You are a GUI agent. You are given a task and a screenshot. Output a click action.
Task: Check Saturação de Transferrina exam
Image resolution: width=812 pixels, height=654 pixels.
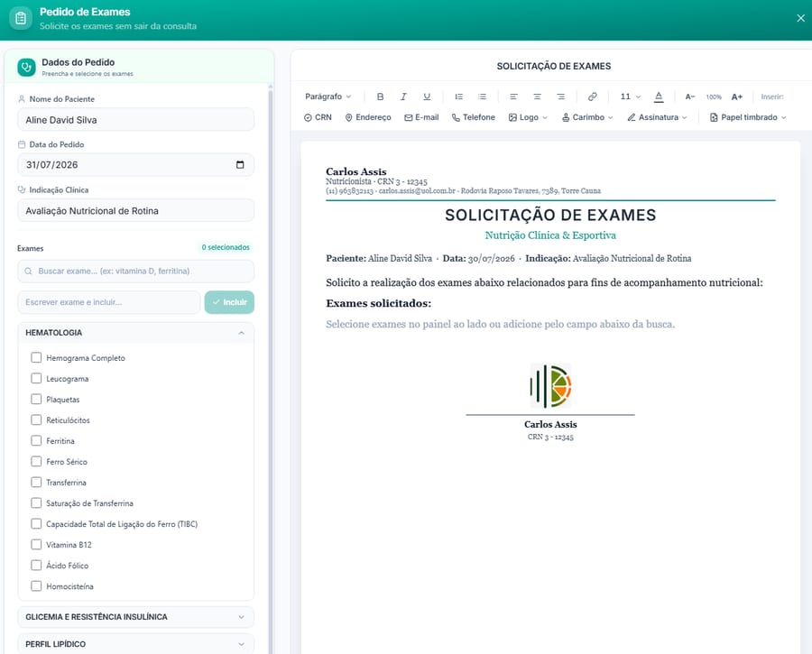click(36, 502)
